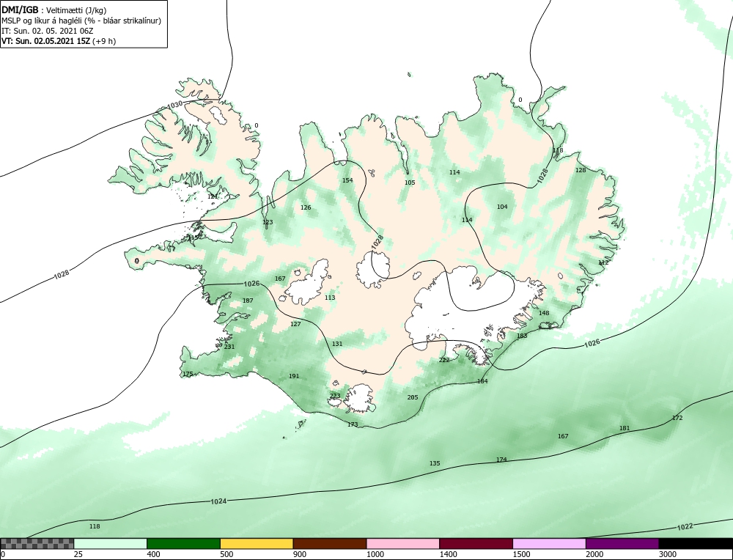
Task: Click the CAPE value 131 on the map
Action: pos(337,344)
